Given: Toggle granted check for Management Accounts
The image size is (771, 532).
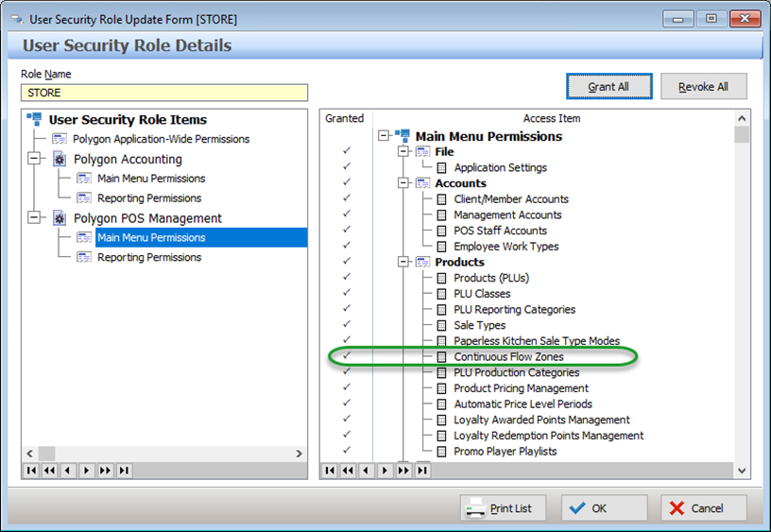Looking at the screenshot, I should (x=347, y=214).
